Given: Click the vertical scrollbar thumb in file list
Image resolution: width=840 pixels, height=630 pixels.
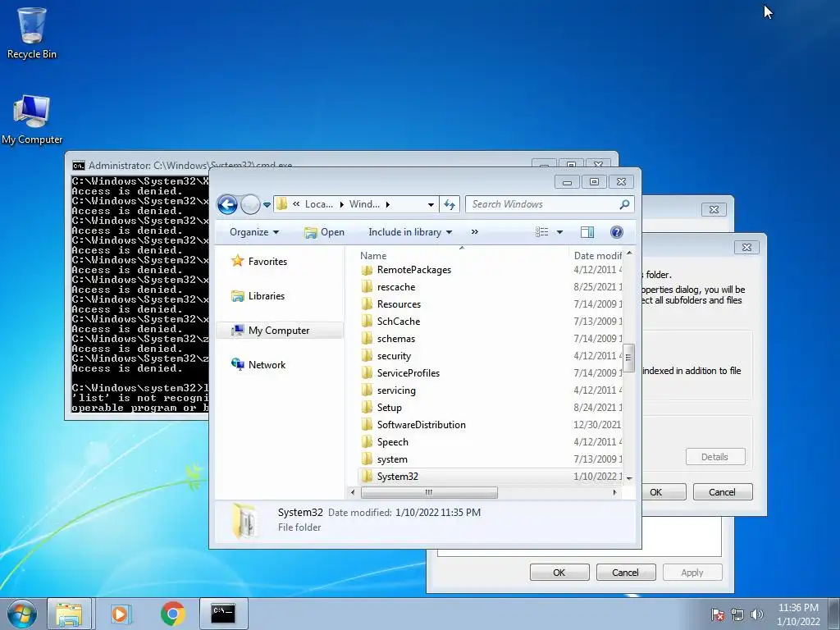Looking at the screenshot, I should 629,358.
